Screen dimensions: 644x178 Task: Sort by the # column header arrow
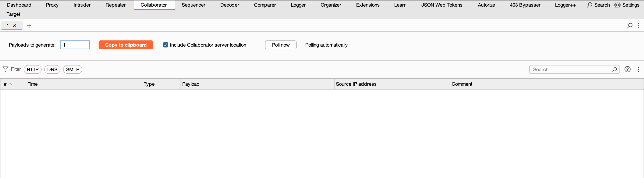click(x=10, y=84)
